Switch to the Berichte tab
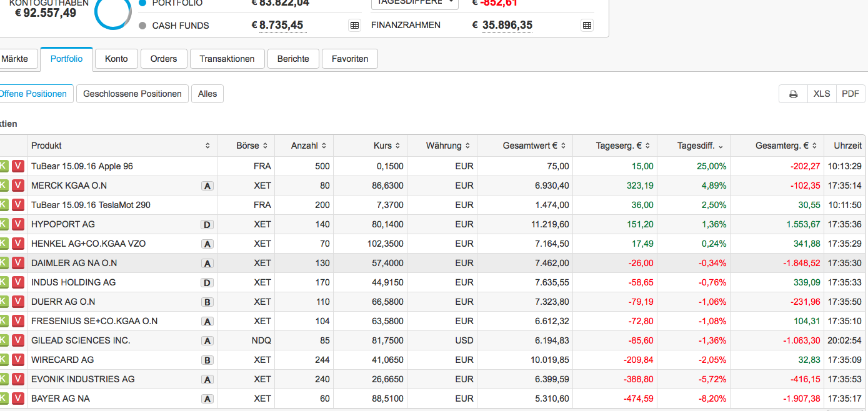Viewport: 868px width, 411px height. point(293,59)
